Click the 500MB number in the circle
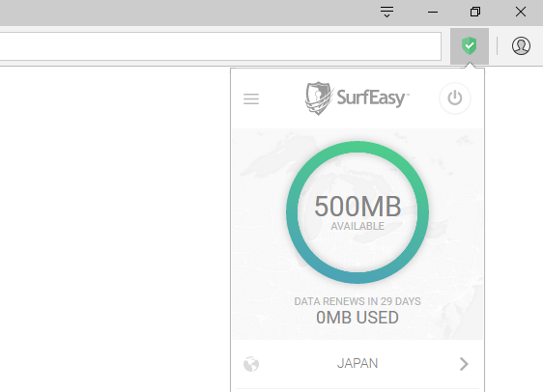The image size is (543, 392). [x=357, y=207]
